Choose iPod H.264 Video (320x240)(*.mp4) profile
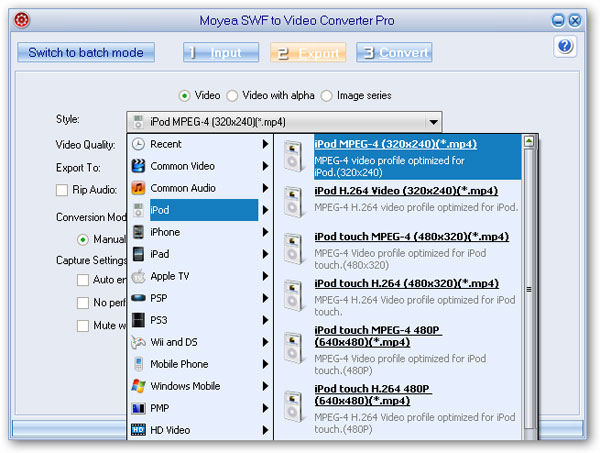The image size is (600, 453). click(406, 191)
